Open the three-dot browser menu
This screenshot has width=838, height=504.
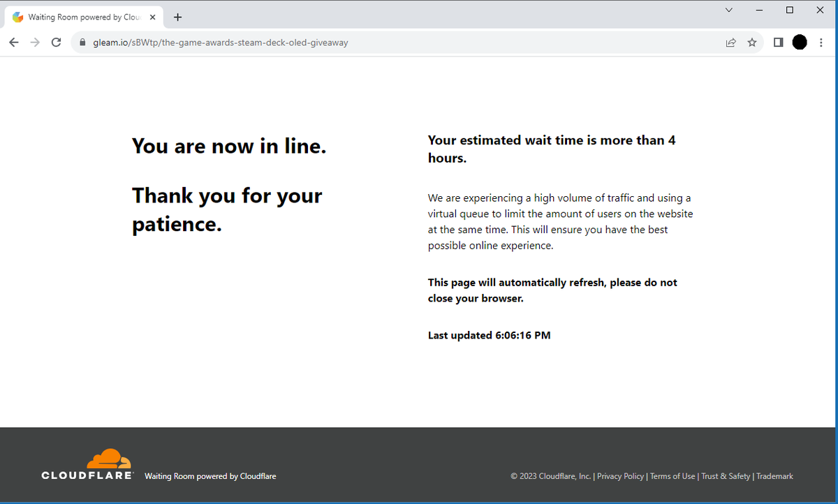(x=821, y=43)
